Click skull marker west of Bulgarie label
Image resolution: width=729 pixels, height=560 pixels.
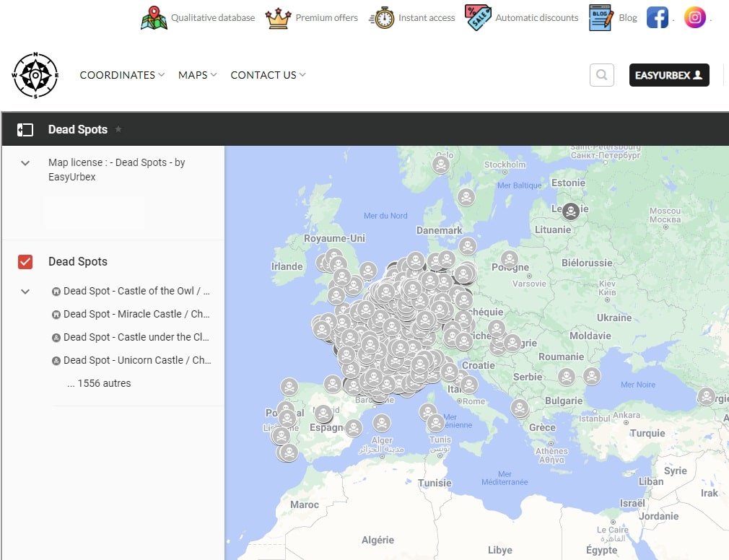click(567, 377)
